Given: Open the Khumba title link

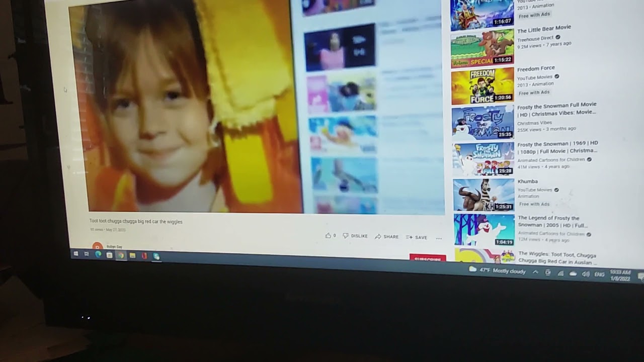Looking at the screenshot, I should (528, 182).
